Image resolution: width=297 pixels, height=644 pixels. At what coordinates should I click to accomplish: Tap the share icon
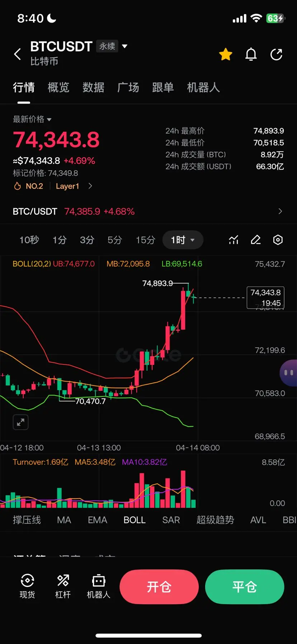click(276, 54)
